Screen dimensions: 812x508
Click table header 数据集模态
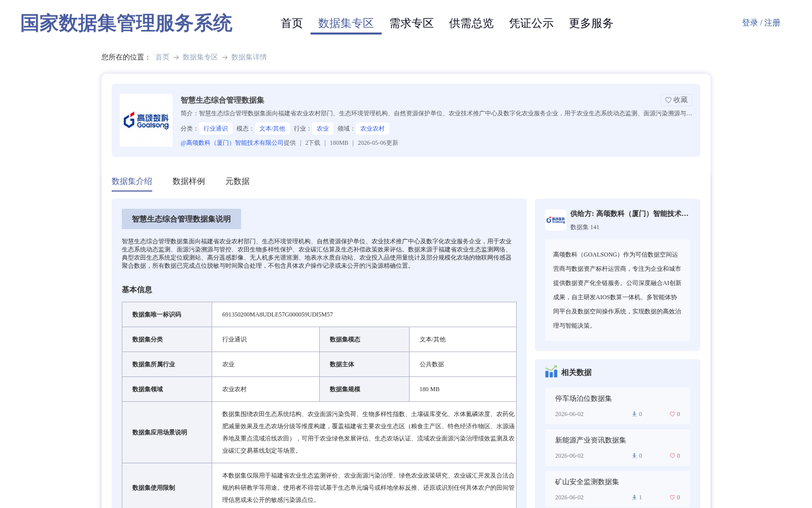click(x=345, y=339)
